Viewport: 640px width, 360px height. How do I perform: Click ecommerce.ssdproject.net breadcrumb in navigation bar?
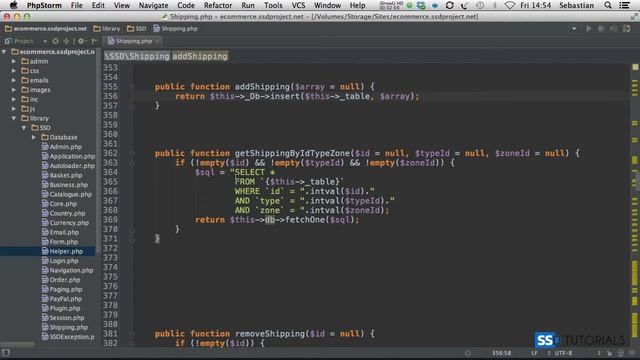point(46,29)
